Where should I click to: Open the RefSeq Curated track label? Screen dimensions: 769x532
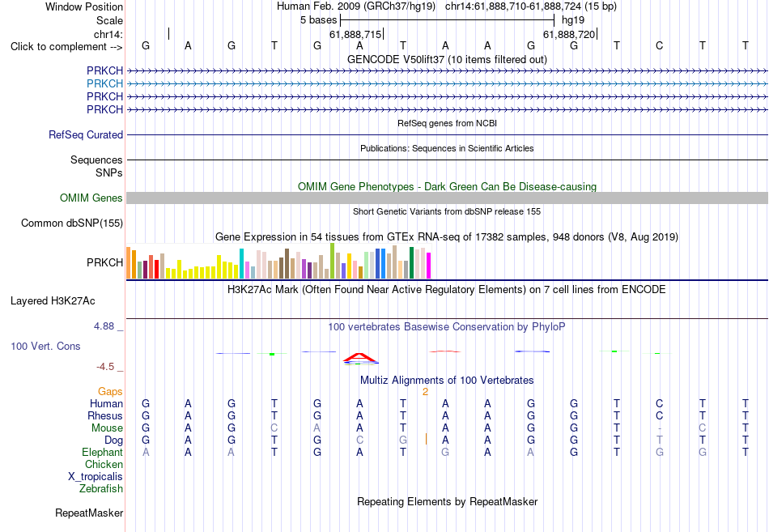click(x=85, y=134)
